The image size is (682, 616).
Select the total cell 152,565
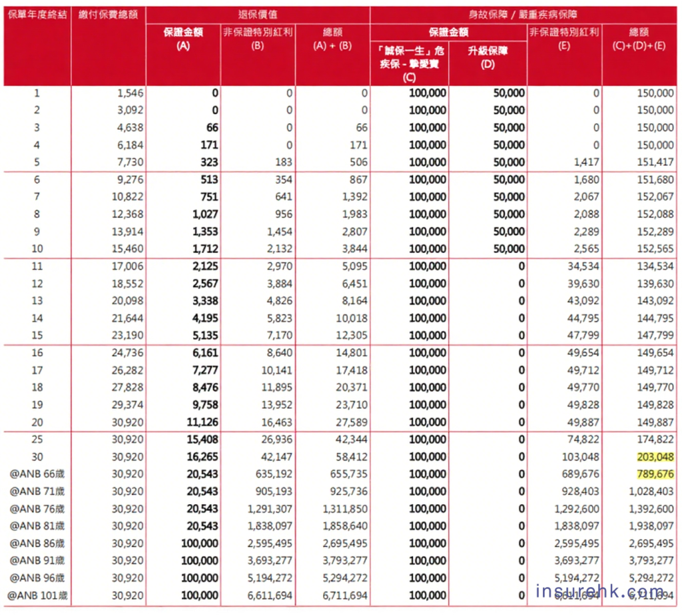click(x=655, y=249)
